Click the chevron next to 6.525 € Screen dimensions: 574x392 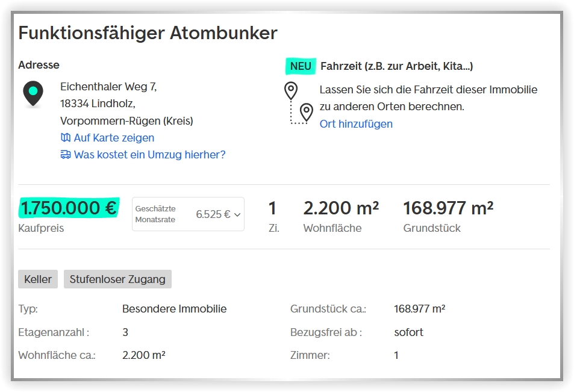click(x=237, y=214)
